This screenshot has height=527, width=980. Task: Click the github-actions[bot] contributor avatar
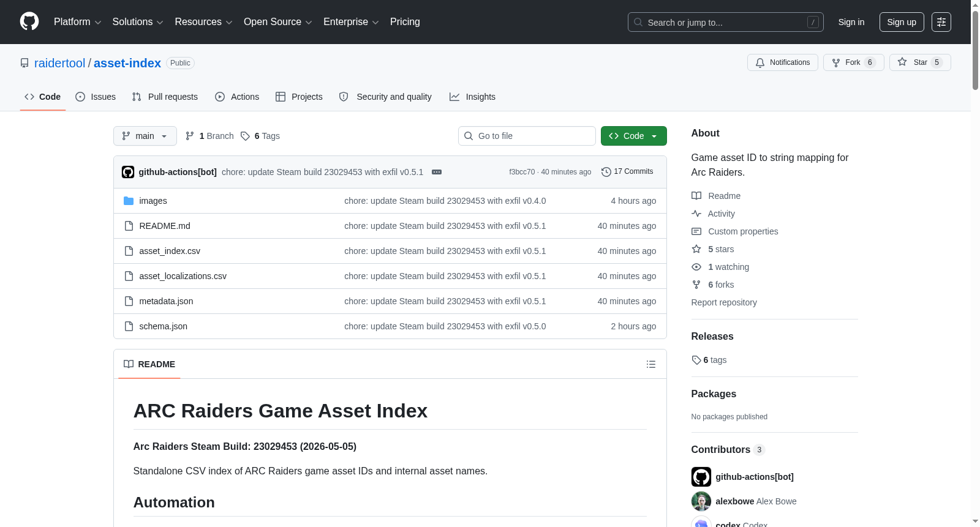(701, 477)
